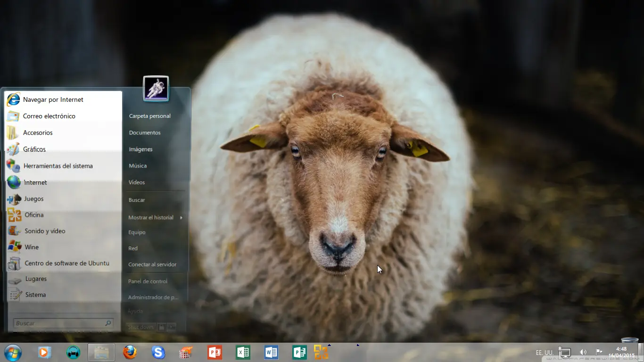Open Navegar por Internet
Image resolution: width=644 pixels, height=362 pixels.
pos(63,99)
